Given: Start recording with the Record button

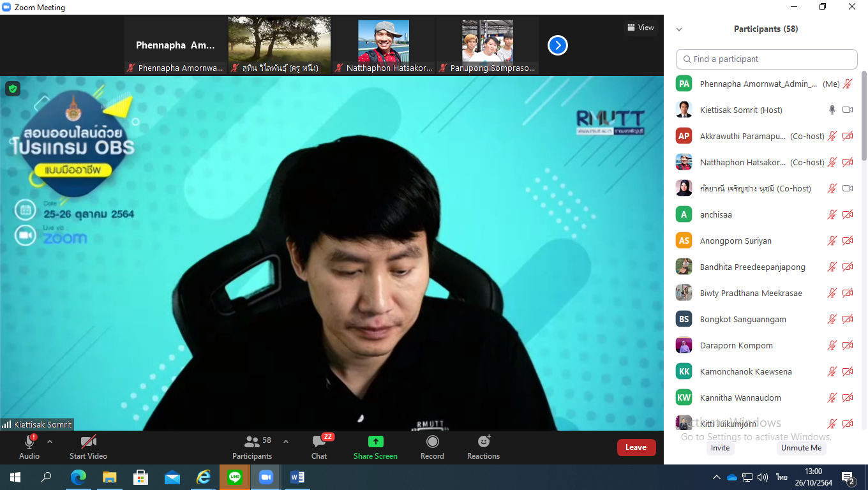Looking at the screenshot, I should 432,447.
